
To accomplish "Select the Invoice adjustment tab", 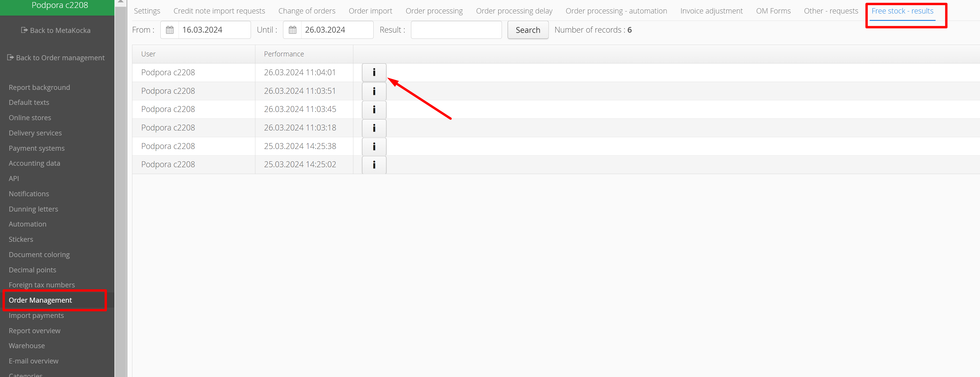I will pyautogui.click(x=711, y=11).
